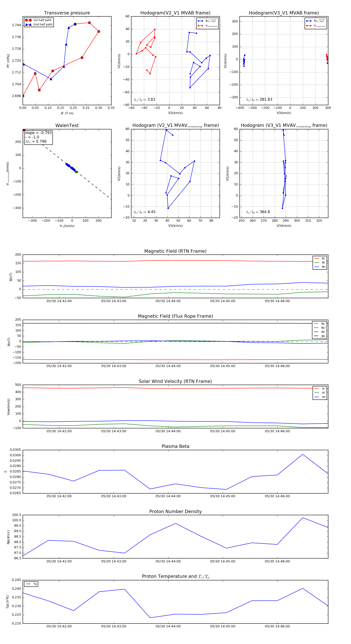Viewport: 351px width, 644px height.
Task: Click the "Solar Wind Velocity (RTN Frame)" title
Action: click(x=175, y=381)
